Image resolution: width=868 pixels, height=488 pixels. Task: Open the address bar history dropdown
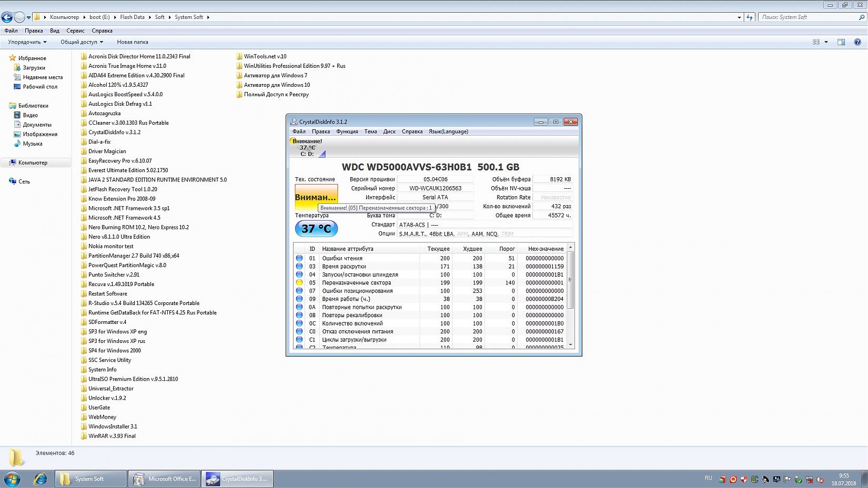(739, 17)
